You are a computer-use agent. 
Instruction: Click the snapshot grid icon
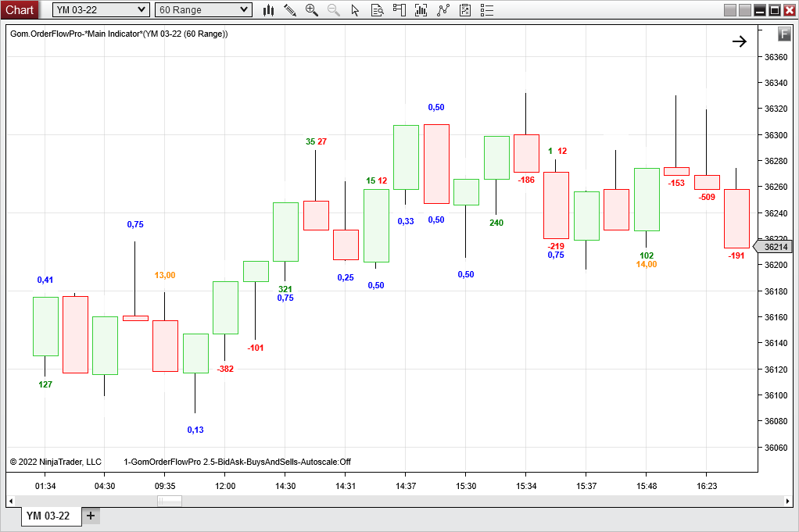point(464,10)
